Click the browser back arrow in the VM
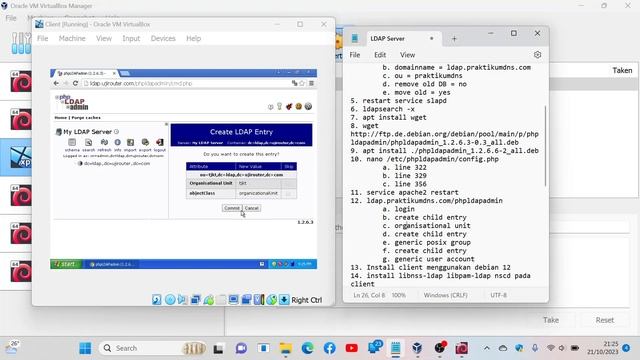Image resolution: width=640 pixels, height=360 pixels. (x=56, y=83)
